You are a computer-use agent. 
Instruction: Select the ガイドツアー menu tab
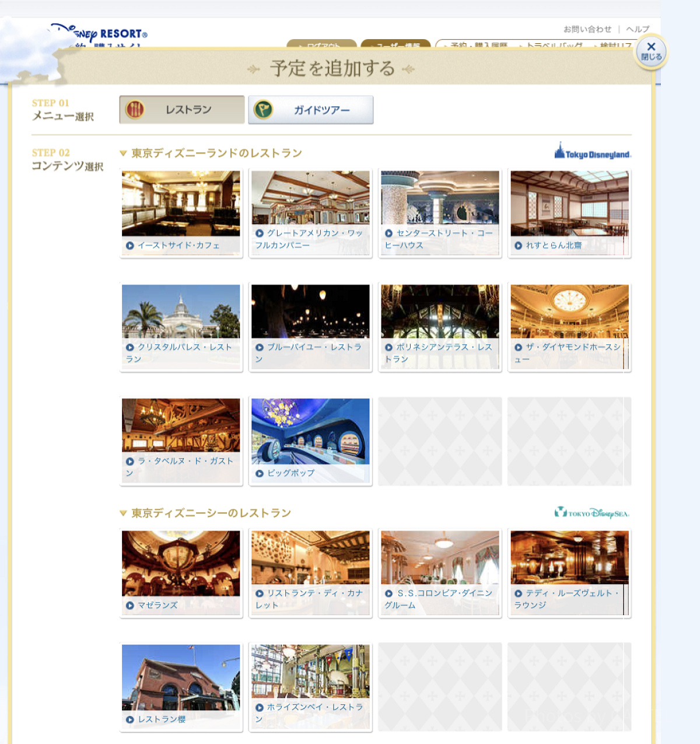(311, 110)
